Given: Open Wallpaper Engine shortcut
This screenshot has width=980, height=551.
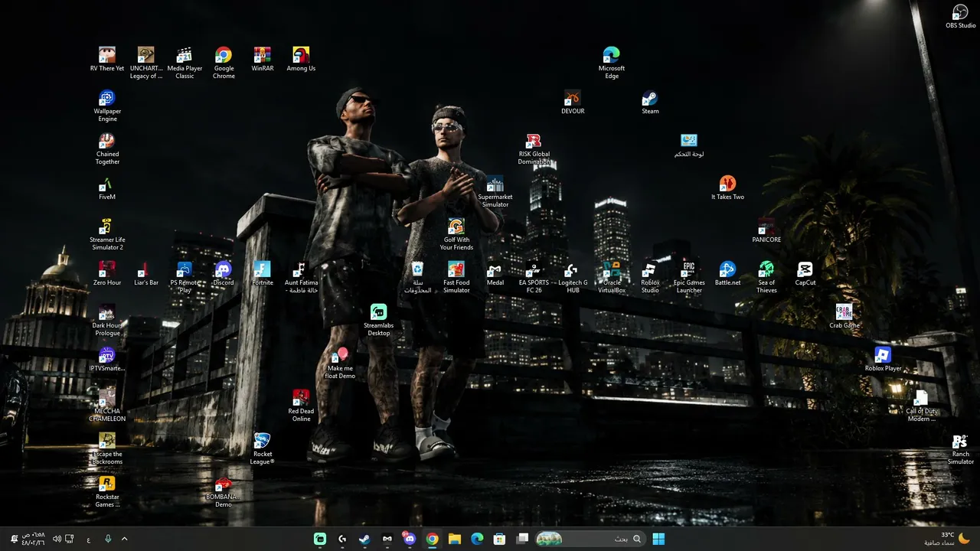Looking at the screenshot, I should tap(107, 106).
